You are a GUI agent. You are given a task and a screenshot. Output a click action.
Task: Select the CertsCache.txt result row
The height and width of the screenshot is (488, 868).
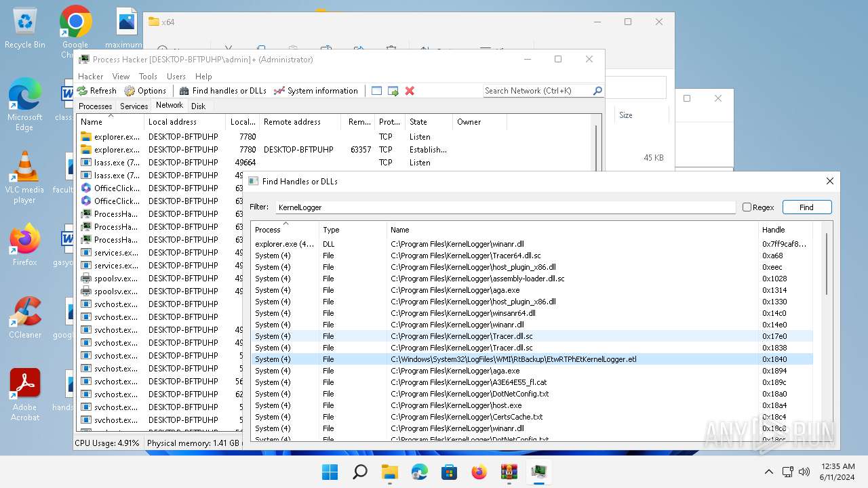pos(532,417)
